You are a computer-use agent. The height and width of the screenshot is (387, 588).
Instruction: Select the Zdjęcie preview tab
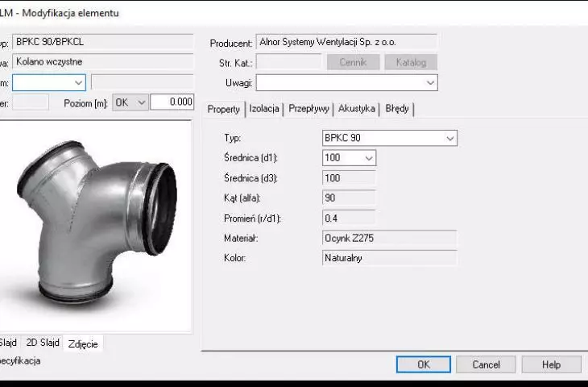(83, 343)
